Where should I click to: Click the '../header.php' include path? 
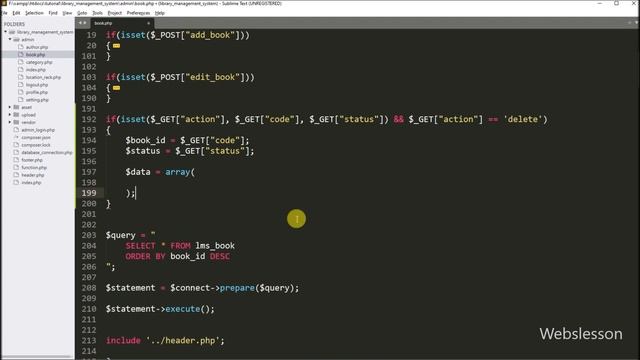[x=182, y=340]
